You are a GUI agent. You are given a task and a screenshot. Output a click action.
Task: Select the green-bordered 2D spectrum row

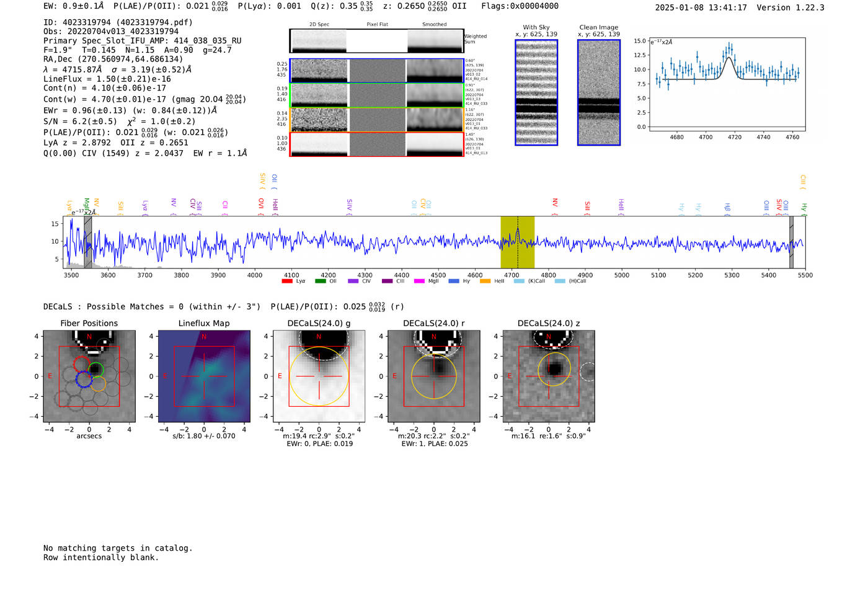(376, 96)
